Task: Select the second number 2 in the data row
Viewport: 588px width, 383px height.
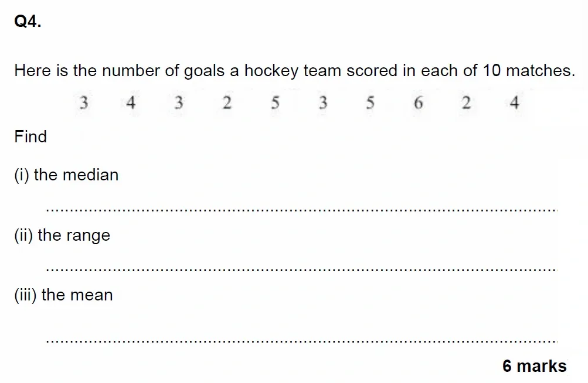Action: [x=466, y=104]
